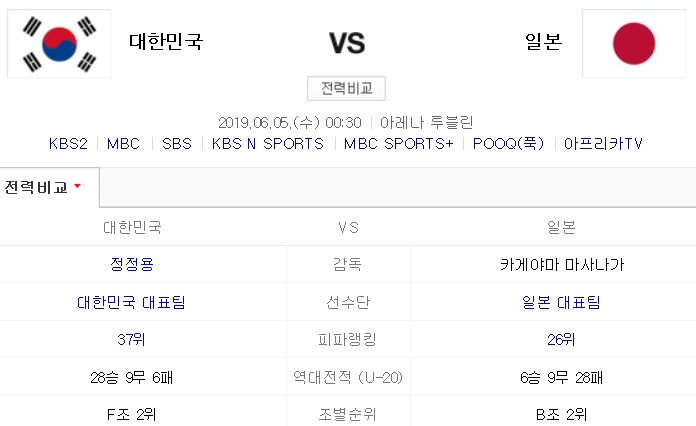Click the Japan flag image
This screenshot has height=426, width=696.
pos(633,43)
